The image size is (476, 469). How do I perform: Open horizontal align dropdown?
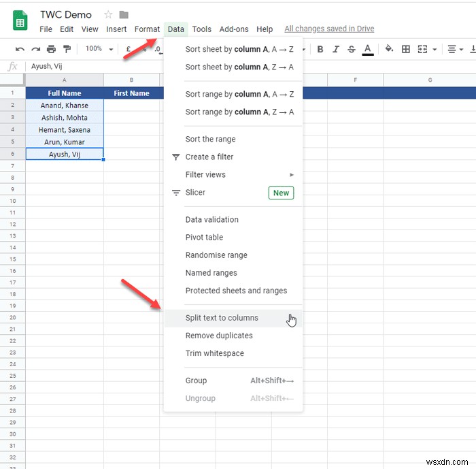tap(455, 49)
